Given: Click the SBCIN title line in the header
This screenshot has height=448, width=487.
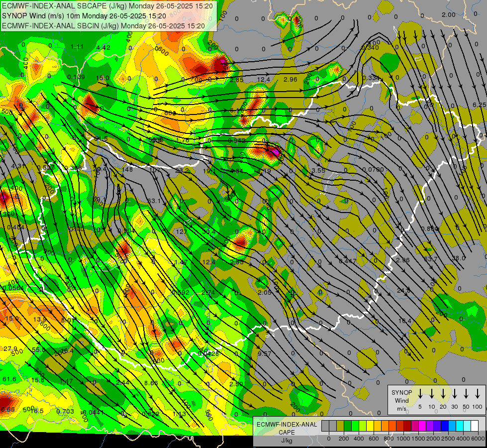Looking at the screenshot, I should pyautogui.click(x=103, y=26).
